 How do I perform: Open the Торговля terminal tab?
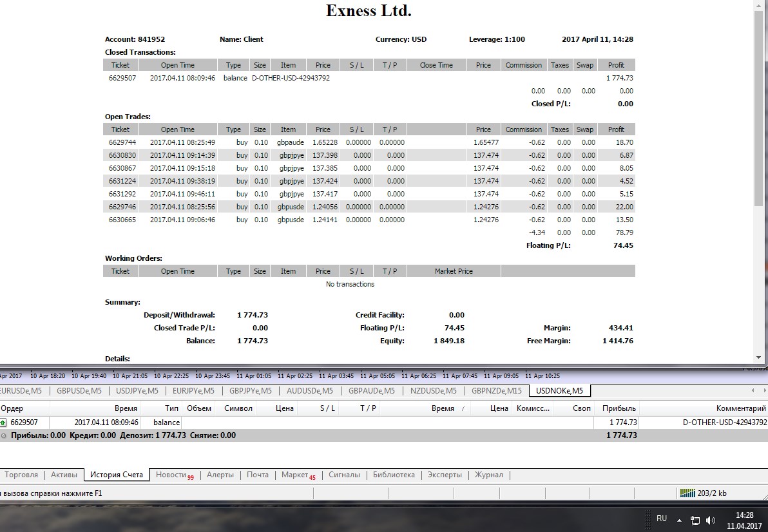pyautogui.click(x=21, y=475)
